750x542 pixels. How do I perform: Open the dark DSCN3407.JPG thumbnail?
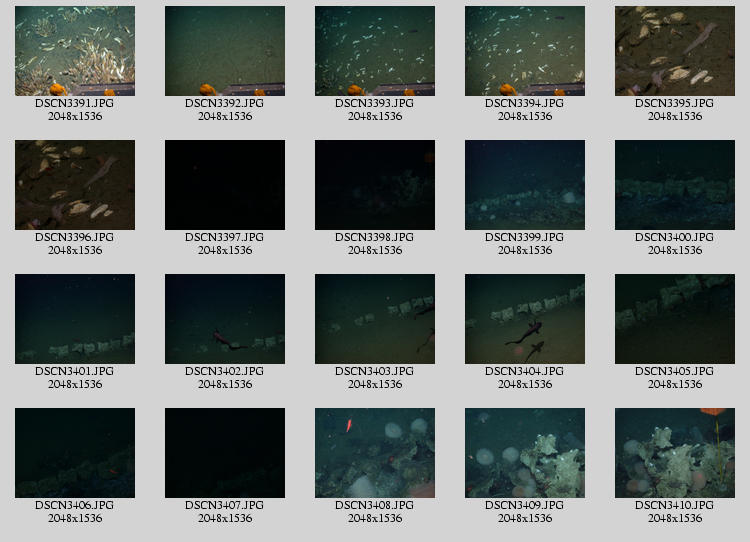click(225, 453)
